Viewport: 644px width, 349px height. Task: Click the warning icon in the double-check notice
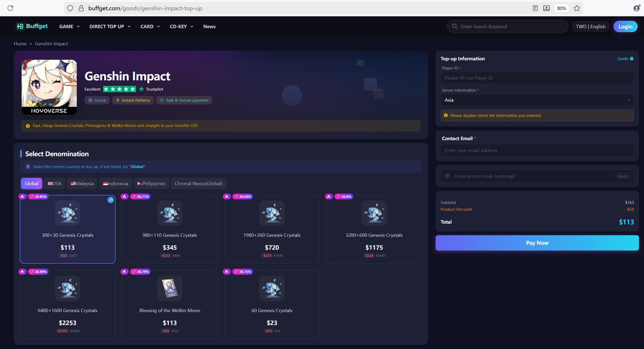coord(446,115)
